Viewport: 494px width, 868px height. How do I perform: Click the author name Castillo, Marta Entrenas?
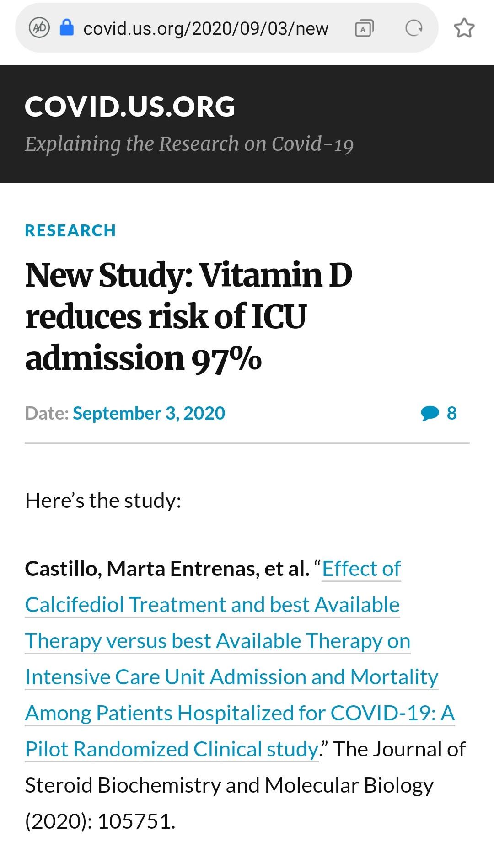(167, 569)
